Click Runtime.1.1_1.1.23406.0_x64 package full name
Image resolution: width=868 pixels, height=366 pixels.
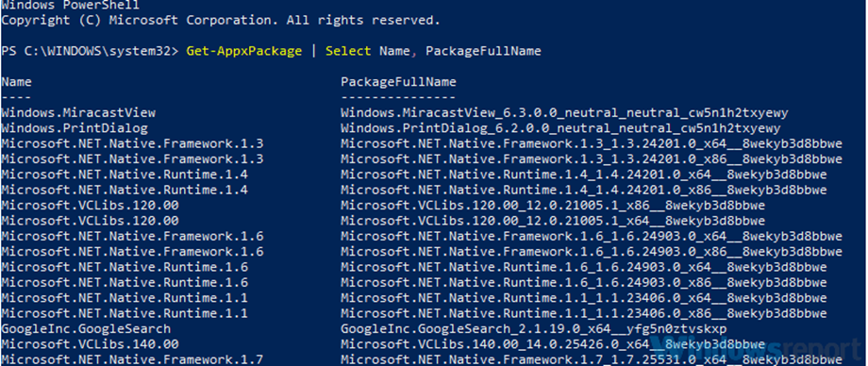click(584, 298)
